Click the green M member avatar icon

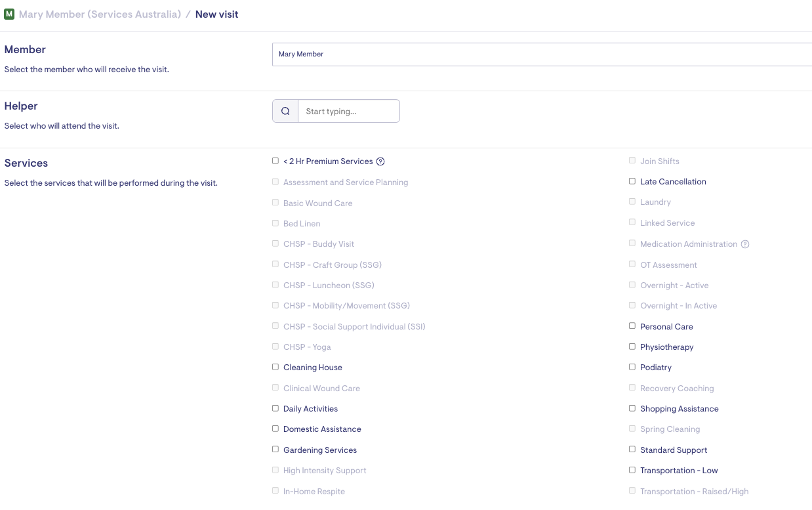pos(9,14)
